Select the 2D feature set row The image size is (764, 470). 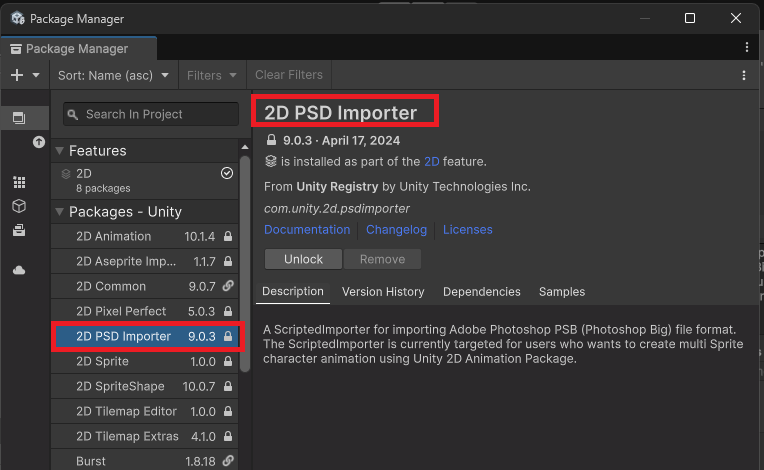pos(145,181)
